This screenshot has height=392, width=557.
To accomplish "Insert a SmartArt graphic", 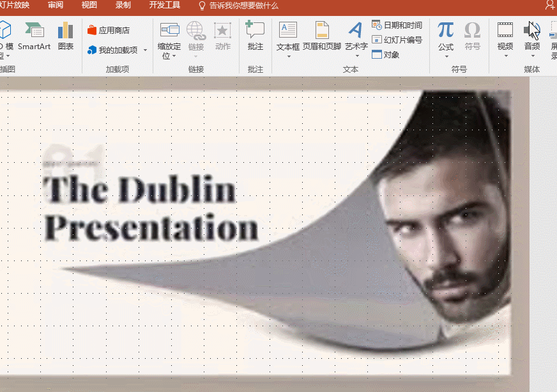I will pos(34,36).
